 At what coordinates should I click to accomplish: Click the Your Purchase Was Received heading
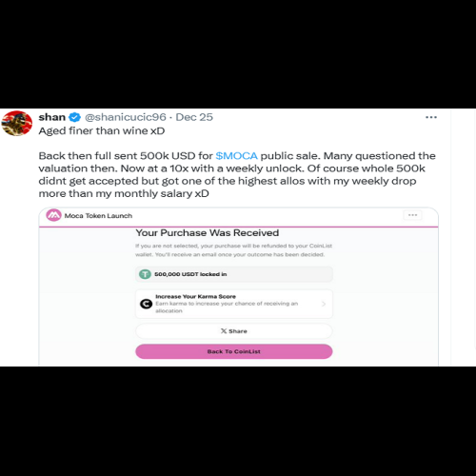(208, 233)
